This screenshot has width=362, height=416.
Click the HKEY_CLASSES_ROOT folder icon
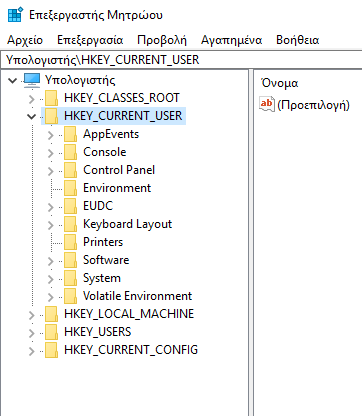click(51, 98)
